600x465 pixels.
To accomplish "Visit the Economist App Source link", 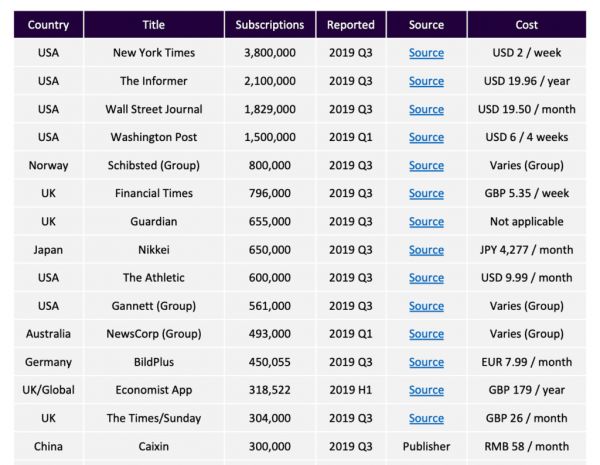I will (426, 390).
